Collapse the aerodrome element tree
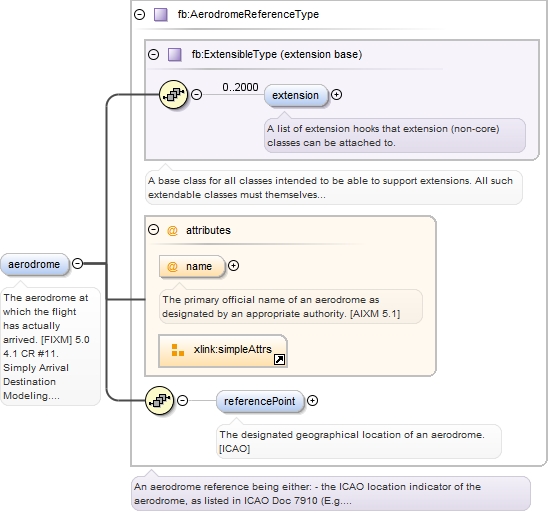 (77, 263)
